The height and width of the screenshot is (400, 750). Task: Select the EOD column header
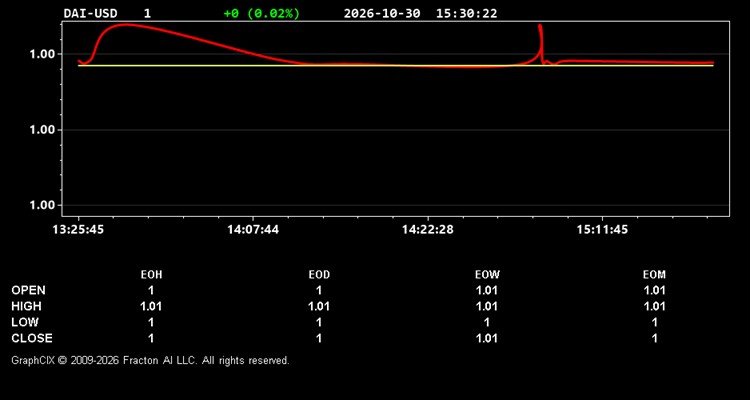coord(319,275)
